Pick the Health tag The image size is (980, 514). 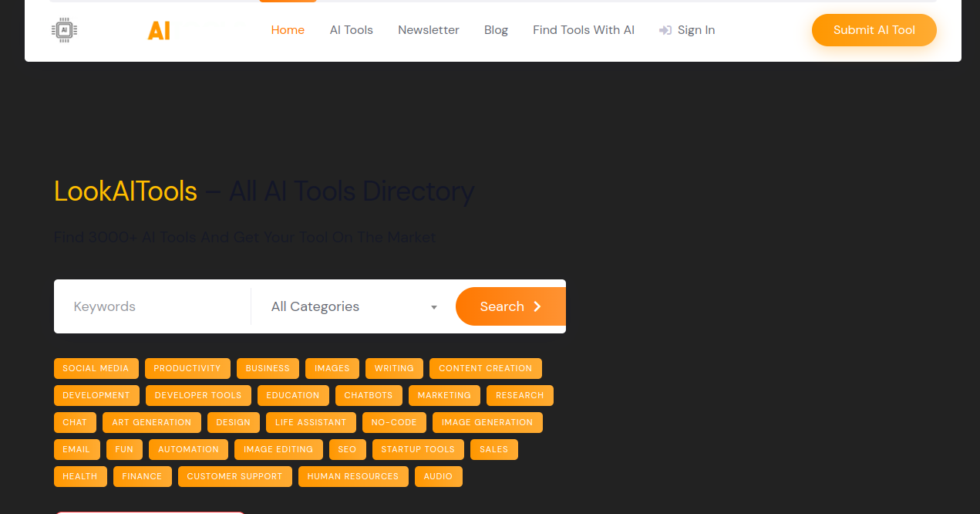coord(80,476)
